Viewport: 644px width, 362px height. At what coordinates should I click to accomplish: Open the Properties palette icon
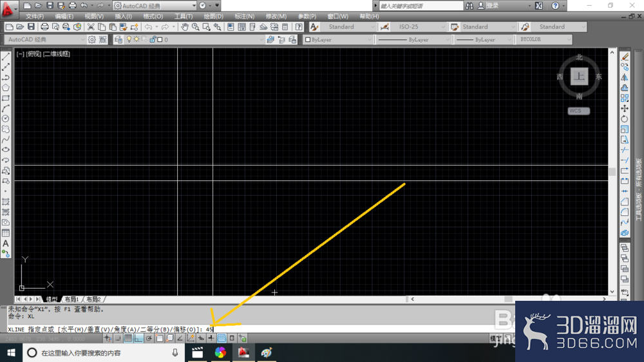click(231, 26)
